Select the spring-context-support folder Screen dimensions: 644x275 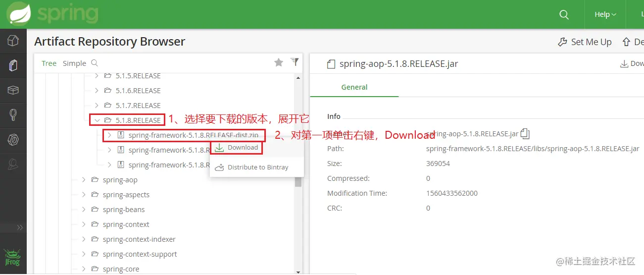pyautogui.click(x=140, y=254)
